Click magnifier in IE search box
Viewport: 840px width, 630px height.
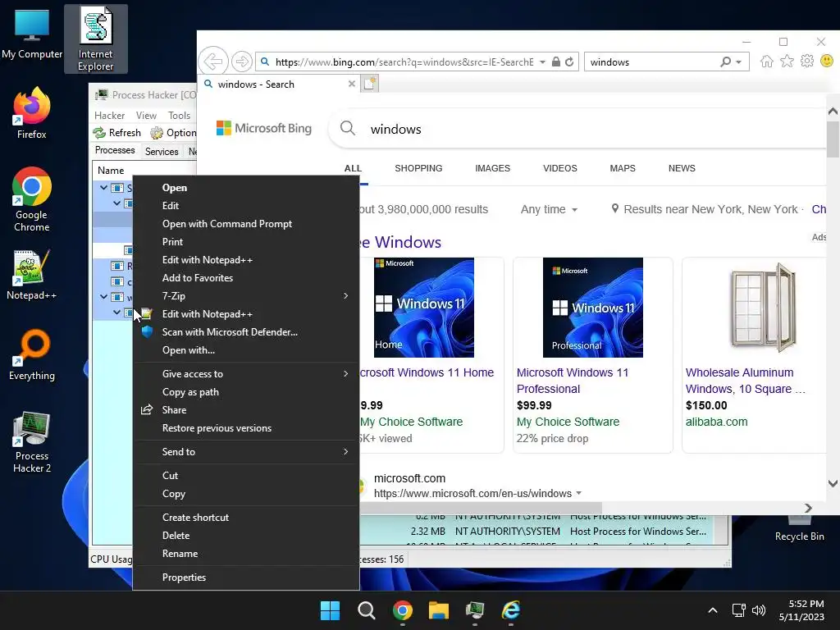725,62
